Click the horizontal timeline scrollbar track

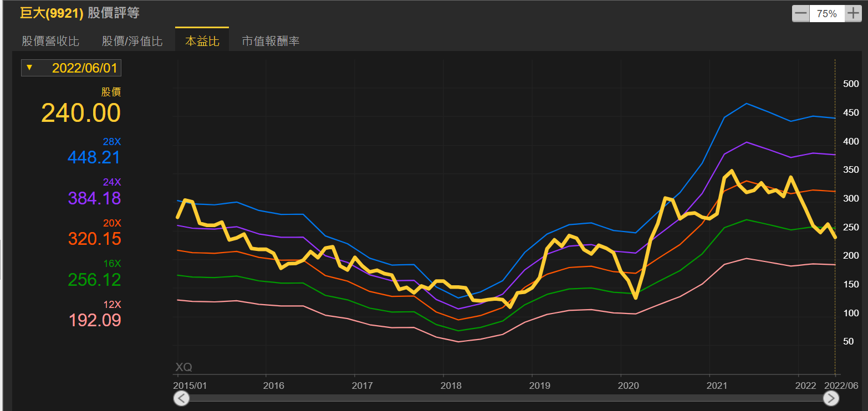click(506, 398)
